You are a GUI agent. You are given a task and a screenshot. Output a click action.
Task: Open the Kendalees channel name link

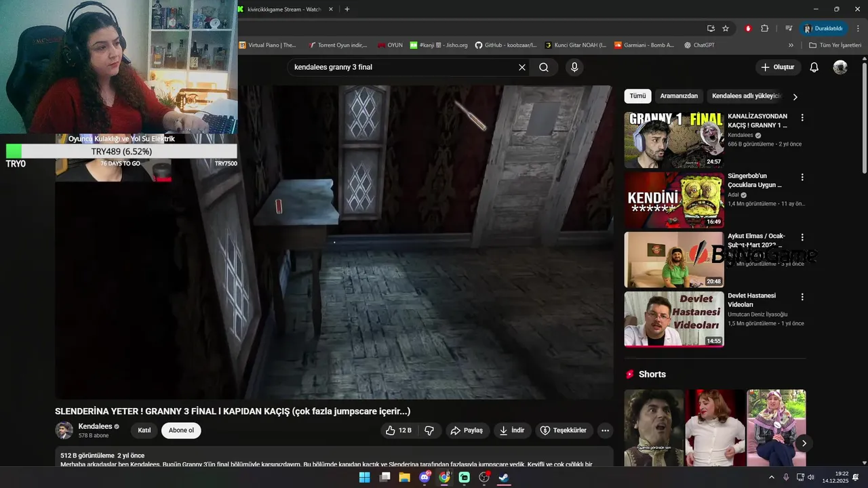coord(95,426)
